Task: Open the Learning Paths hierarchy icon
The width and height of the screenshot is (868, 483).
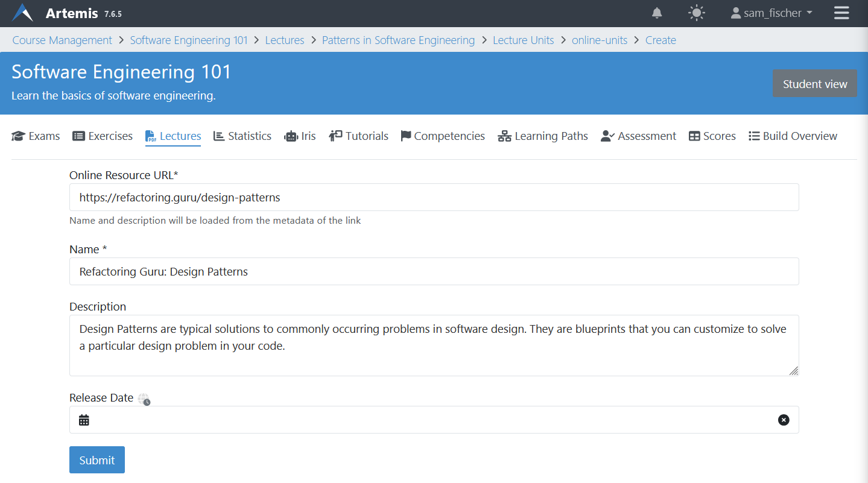Action: tap(504, 136)
